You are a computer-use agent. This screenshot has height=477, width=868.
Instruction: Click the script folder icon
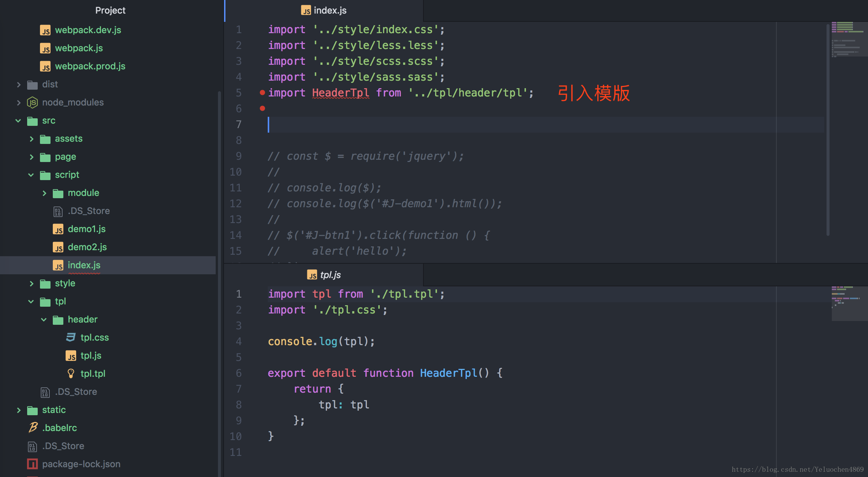45,175
